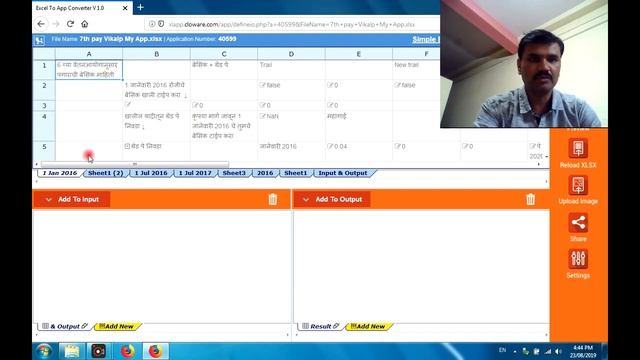The height and width of the screenshot is (360, 640).
Task: Click the network signal tray icon
Action: pos(547,351)
